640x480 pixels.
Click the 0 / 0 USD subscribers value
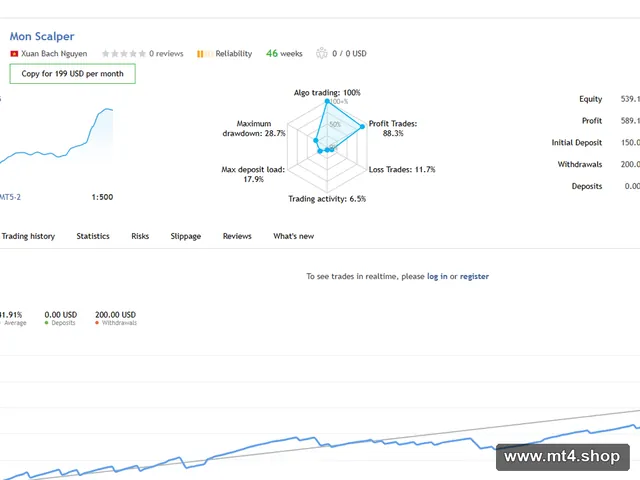(x=349, y=53)
